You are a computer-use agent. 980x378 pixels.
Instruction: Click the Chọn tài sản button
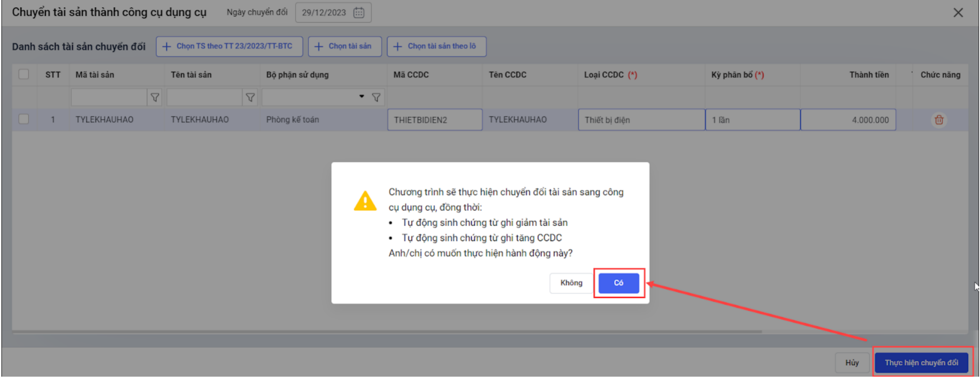click(x=345, y=46)
